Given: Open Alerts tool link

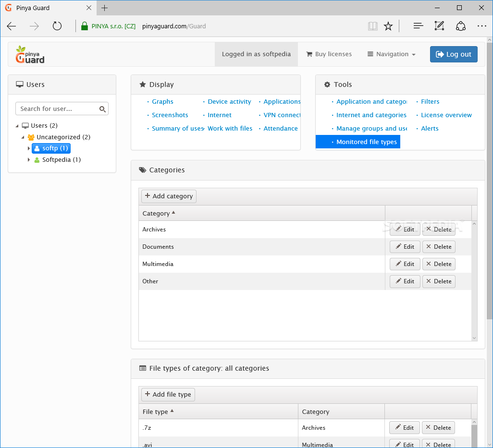Looking at the screenshot, I should [430, 129].
